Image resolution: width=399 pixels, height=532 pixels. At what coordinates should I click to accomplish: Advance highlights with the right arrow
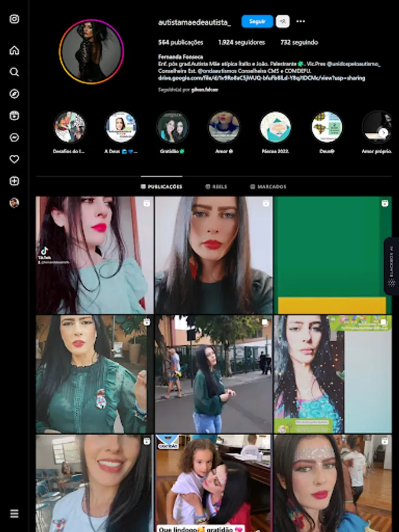pos(384,132)
